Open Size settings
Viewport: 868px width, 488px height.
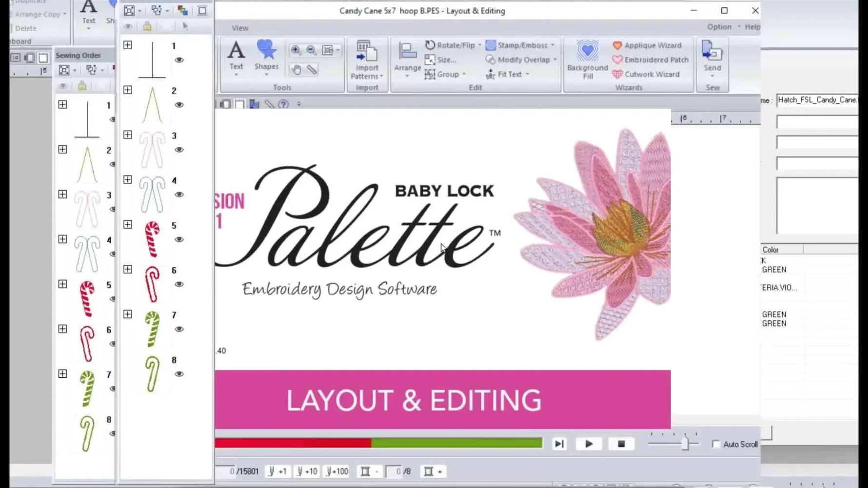[x=440, y=59]
